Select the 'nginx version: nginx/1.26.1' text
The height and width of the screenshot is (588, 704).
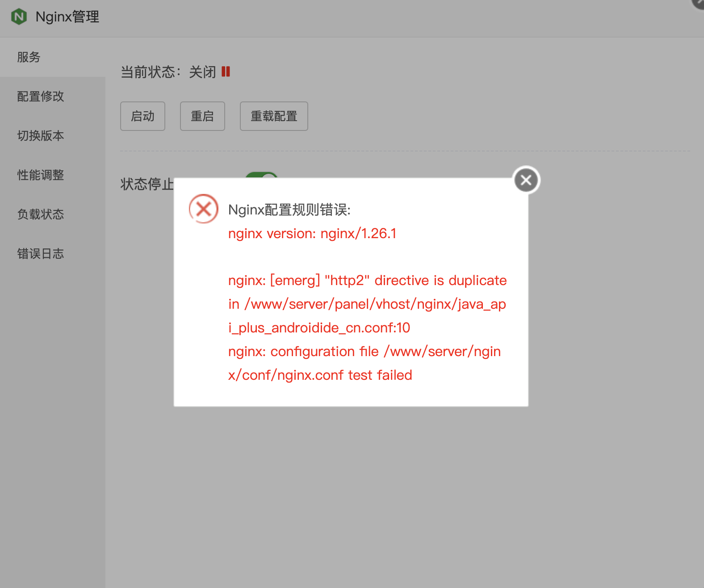[x=312, y=234]
